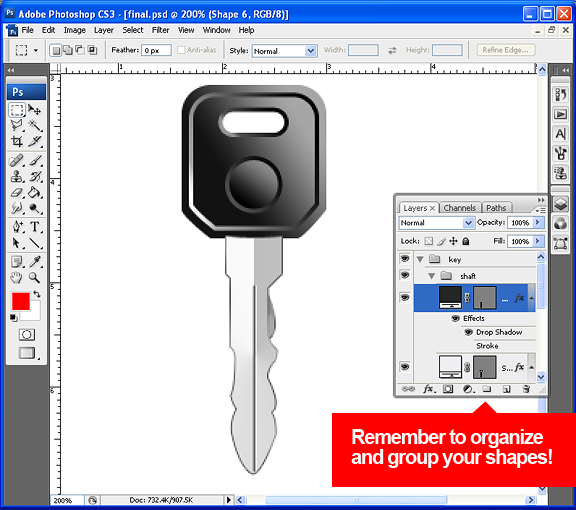The width and height of the screenshot is (576, 510).
Task: Select the Type tool
Action: [x=35, y=227]
